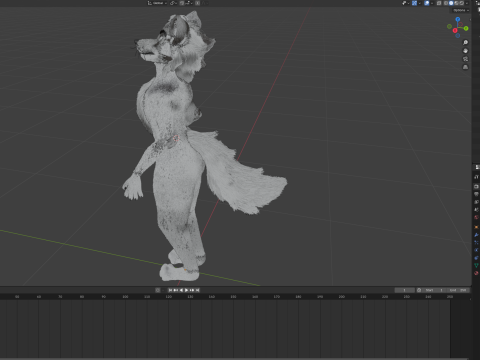Toggle Show Overlays button
This screenshot has height=360, width=480.
427,3
